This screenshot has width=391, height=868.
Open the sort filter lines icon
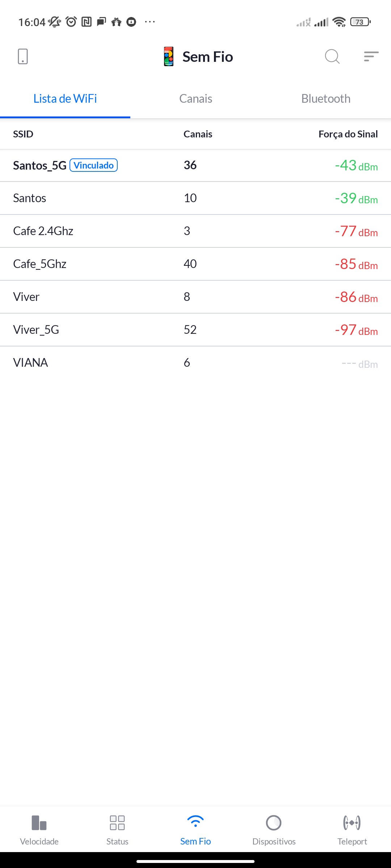point(371,56)
